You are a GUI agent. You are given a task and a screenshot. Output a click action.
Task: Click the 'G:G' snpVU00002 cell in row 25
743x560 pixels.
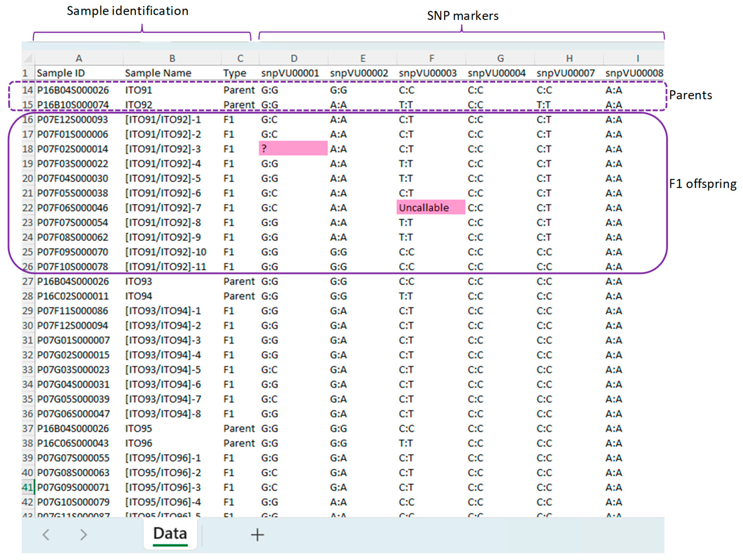338,252
